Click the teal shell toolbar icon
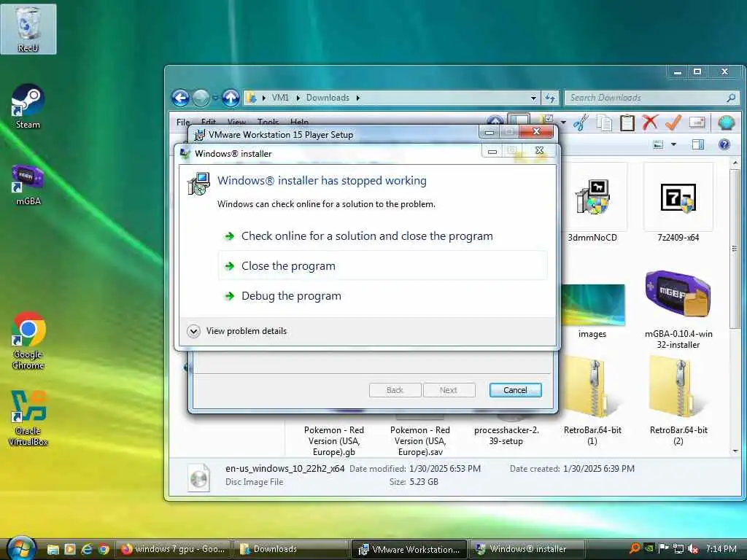Image resolution: width=747 pixels, height=560 pixels. point(726,122)
